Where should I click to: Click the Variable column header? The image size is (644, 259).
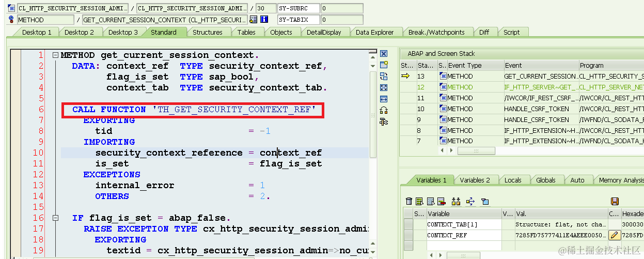(x=463, y=213)
